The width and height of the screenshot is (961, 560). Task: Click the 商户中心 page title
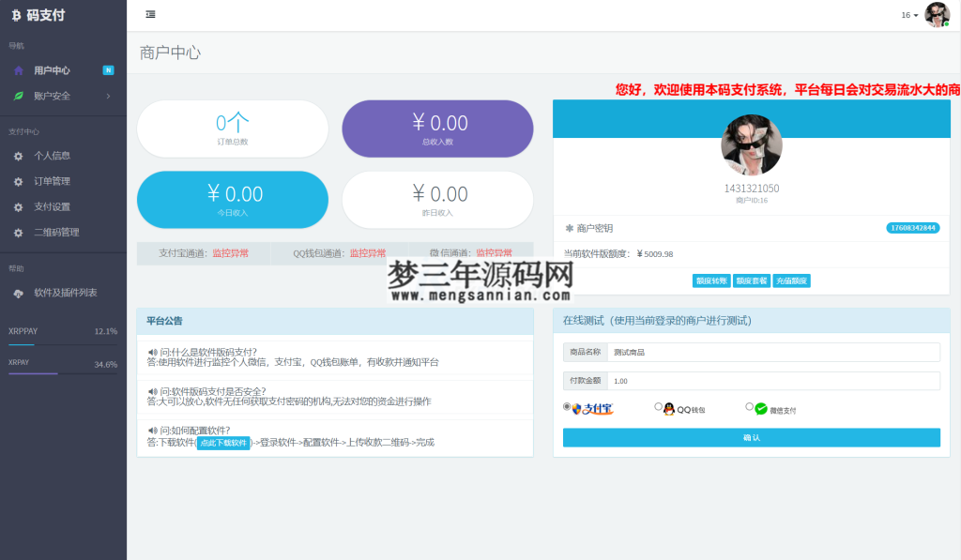(171, 53)
